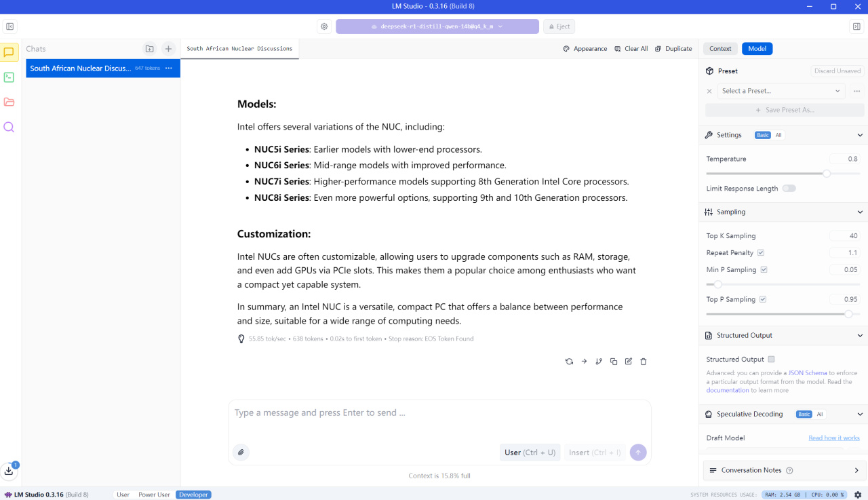Attach a file with paperclip icon

pos(241,453)
